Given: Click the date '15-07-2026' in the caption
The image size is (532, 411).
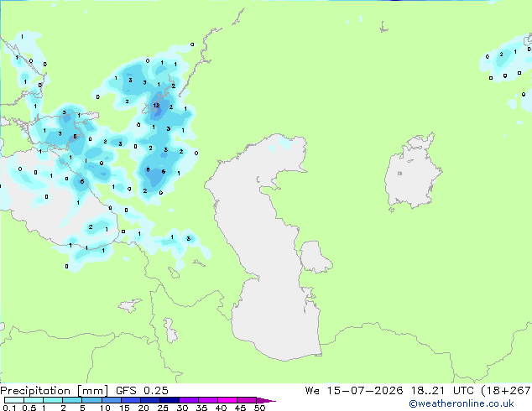Looking at the screenshot, I should click(x=365, y=391).
